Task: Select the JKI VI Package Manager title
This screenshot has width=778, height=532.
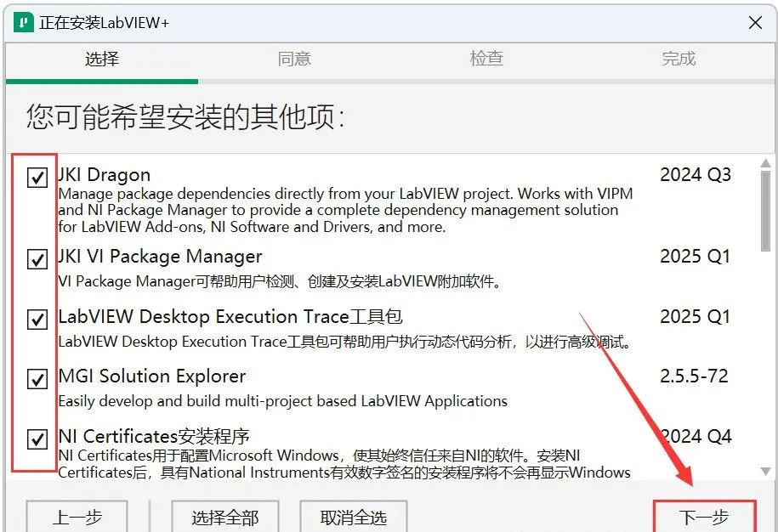Action: tap(160, 257)
